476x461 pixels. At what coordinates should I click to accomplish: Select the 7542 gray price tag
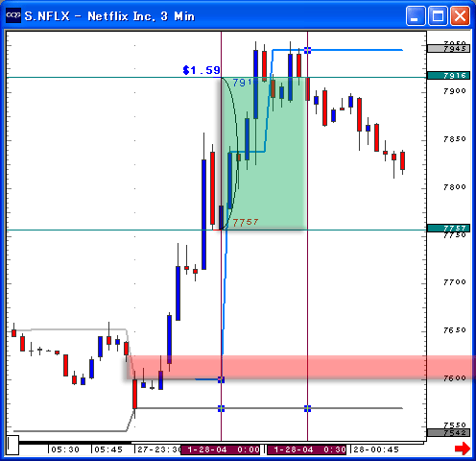[448, 433]
